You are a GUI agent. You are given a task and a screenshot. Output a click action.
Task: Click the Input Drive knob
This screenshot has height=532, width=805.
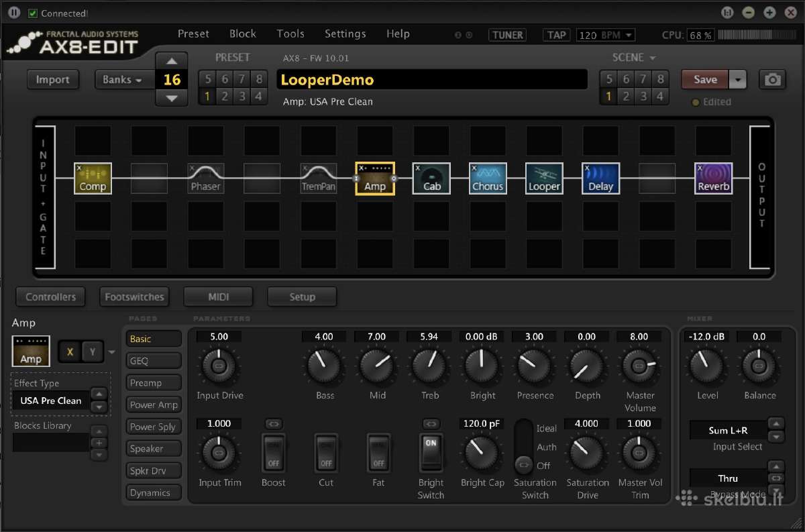tap(219, 366)
